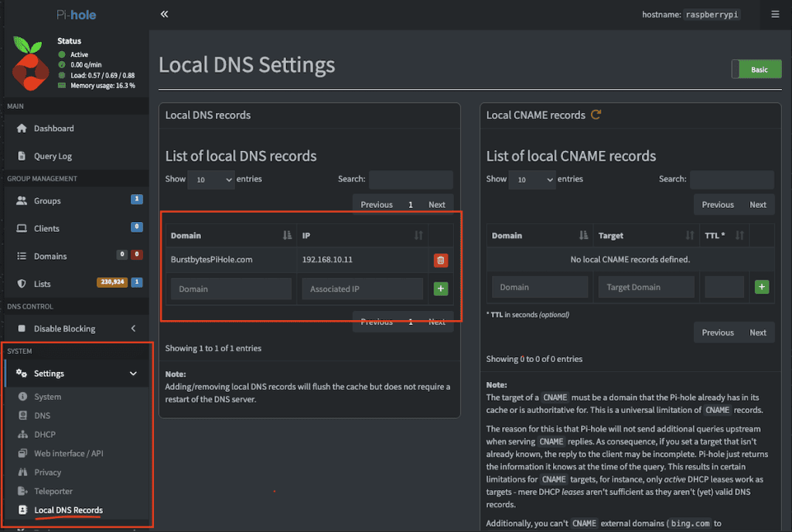The height and width of the screenshot is (532, 792).
Task: Click Next below CNAME records table
Action: 758,332
